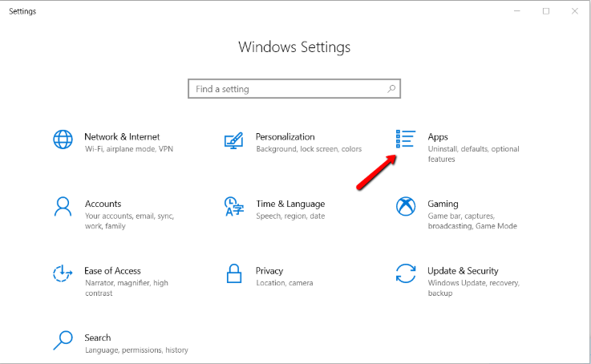Click 'Speech, region, date' text
The width and height of the screenshot is (591, 364).
[290, 216]
